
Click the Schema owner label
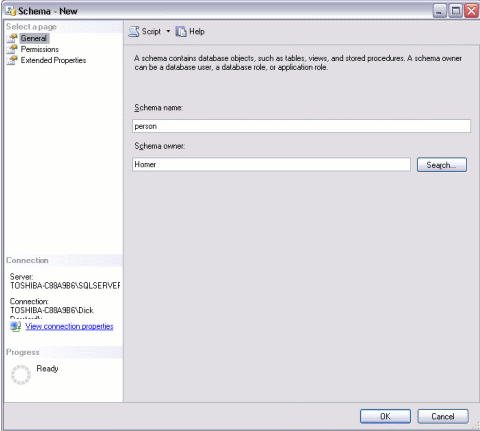pos(160,146)
